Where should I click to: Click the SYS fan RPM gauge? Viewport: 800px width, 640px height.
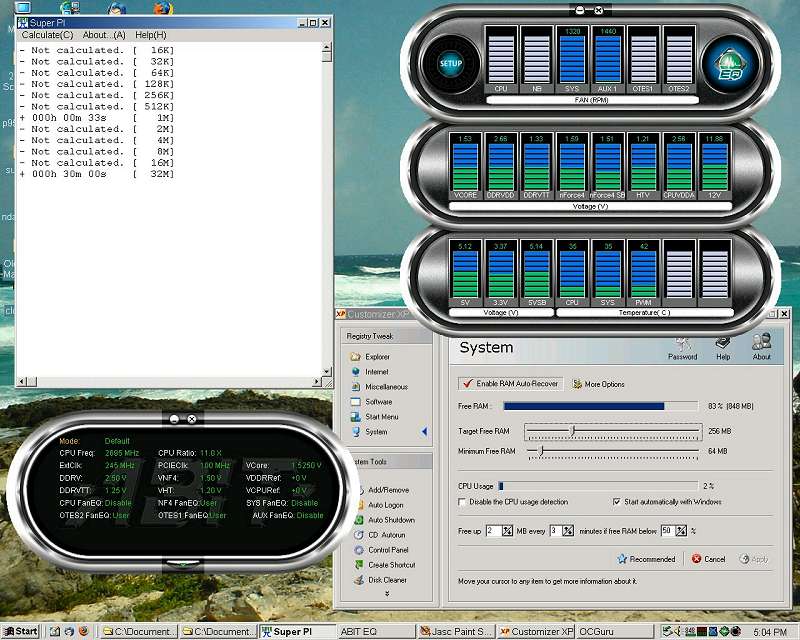pos(572,59)
